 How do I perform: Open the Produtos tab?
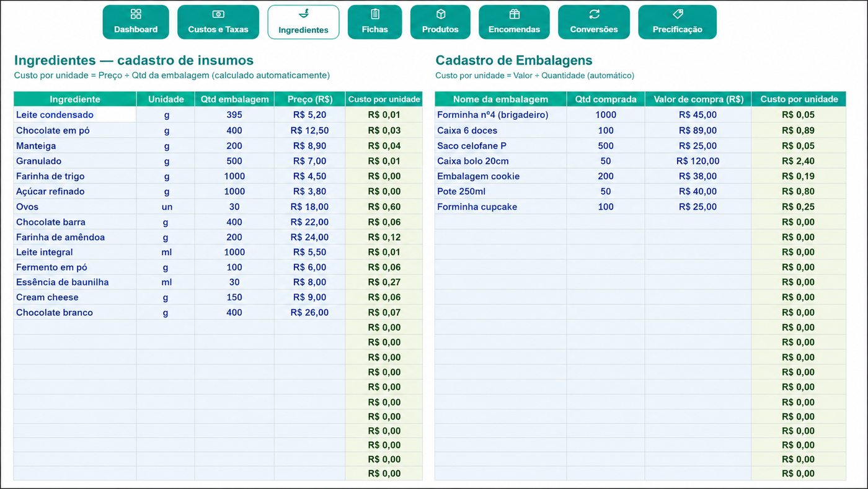(440, 22)
